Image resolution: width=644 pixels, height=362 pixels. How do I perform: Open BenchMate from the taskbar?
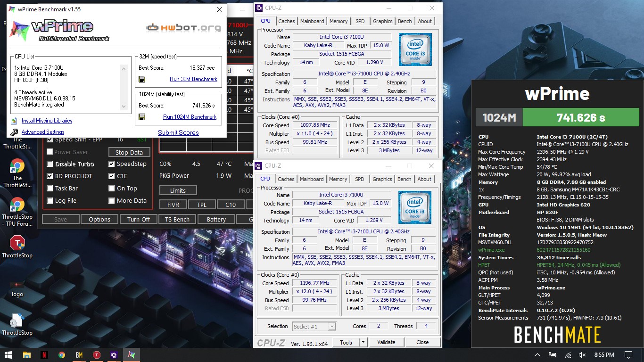click(x=79, y=354)
